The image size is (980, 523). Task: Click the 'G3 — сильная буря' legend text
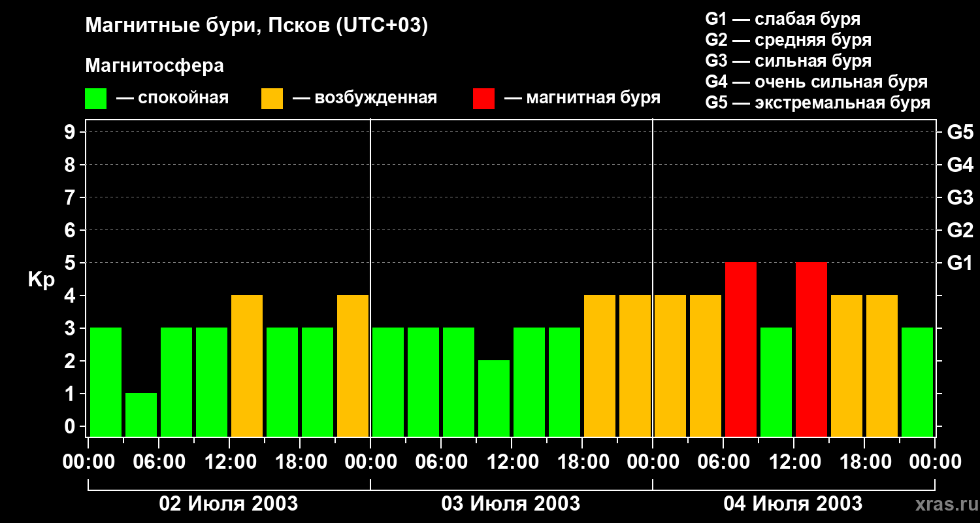point(788,61)
